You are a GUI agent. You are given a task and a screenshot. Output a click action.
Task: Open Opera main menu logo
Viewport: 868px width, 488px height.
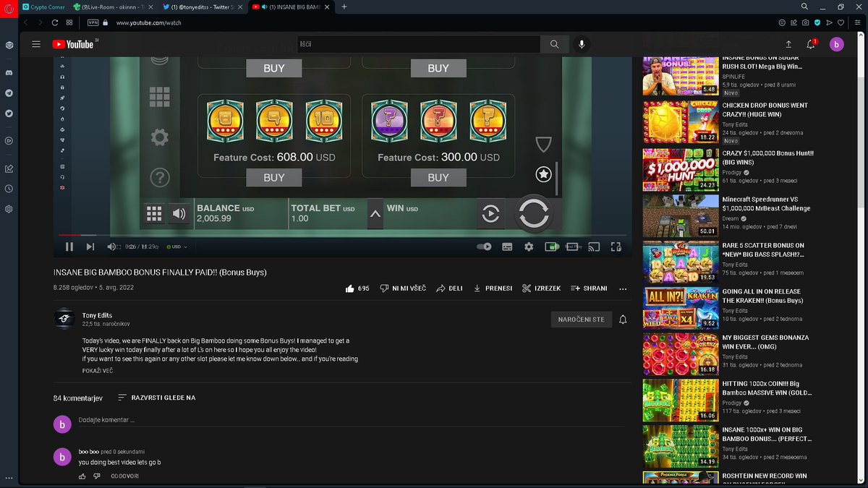click(9, 7)
